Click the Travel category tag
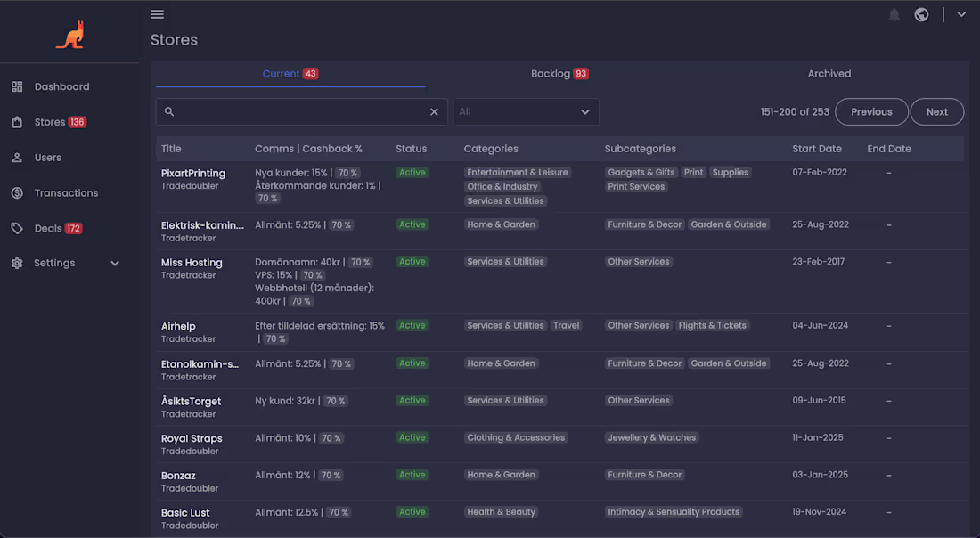 (567, 325)
